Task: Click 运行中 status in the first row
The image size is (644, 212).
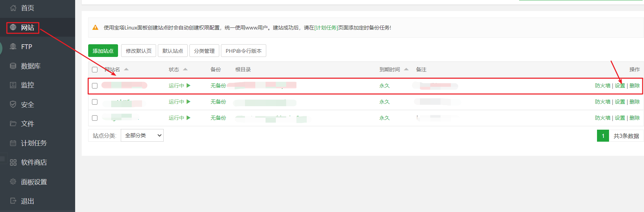Action: [x=176, y=86]
